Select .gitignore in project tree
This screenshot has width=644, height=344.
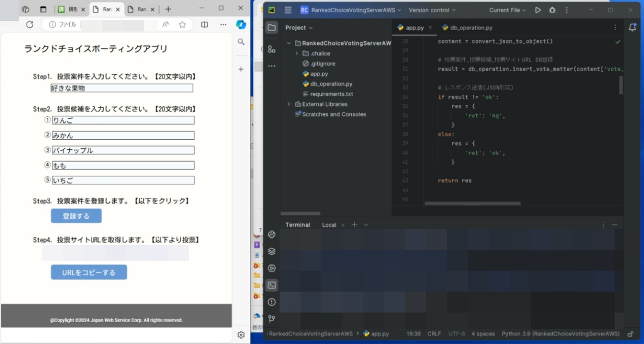coord(319,64)
